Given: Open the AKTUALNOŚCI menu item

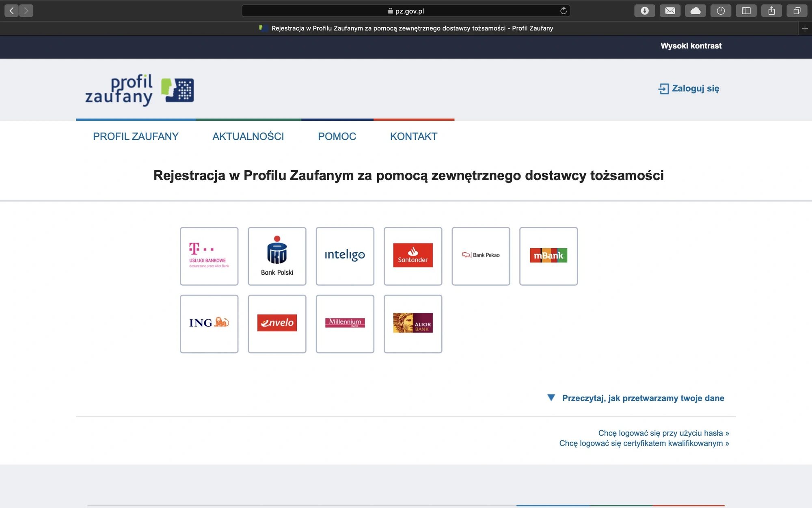Looking at the screenshot, I should (248, 137).
